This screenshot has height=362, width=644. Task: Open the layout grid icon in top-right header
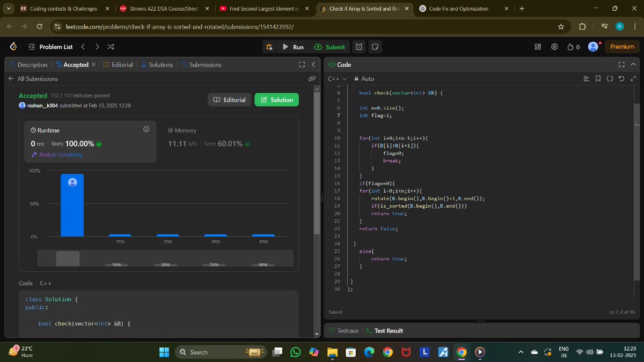pos(537,47)
